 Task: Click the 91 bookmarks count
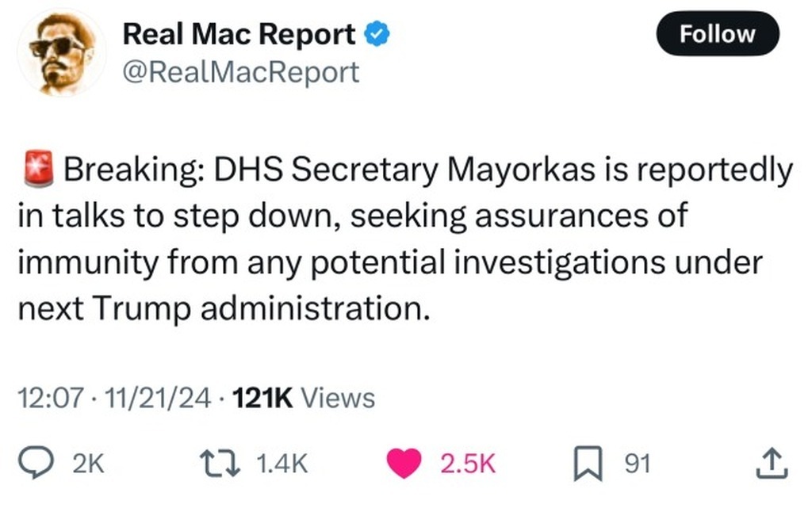637,463
